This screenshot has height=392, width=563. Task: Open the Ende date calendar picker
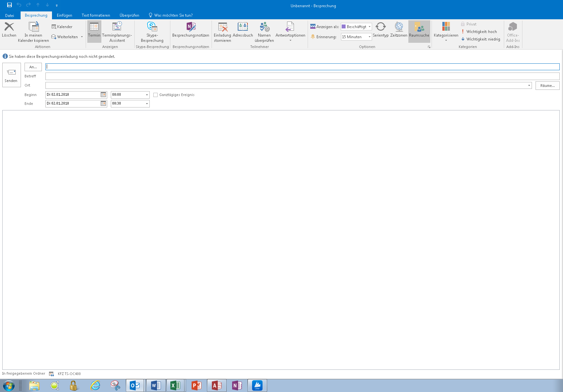point(103,104)
